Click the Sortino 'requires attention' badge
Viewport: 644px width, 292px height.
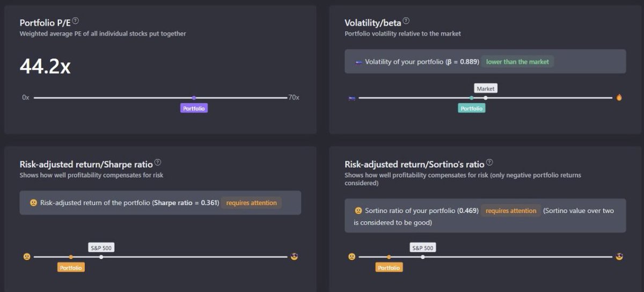[511, 211]
